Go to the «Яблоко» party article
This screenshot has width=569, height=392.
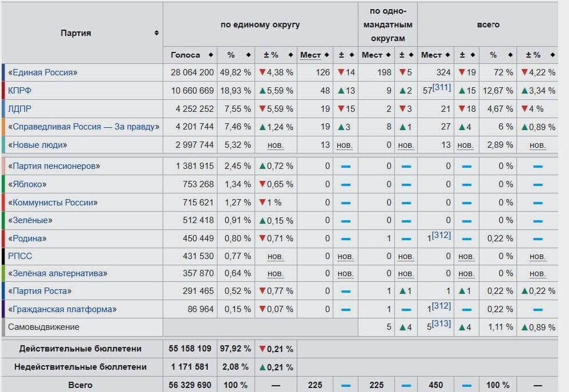(27, 184)
